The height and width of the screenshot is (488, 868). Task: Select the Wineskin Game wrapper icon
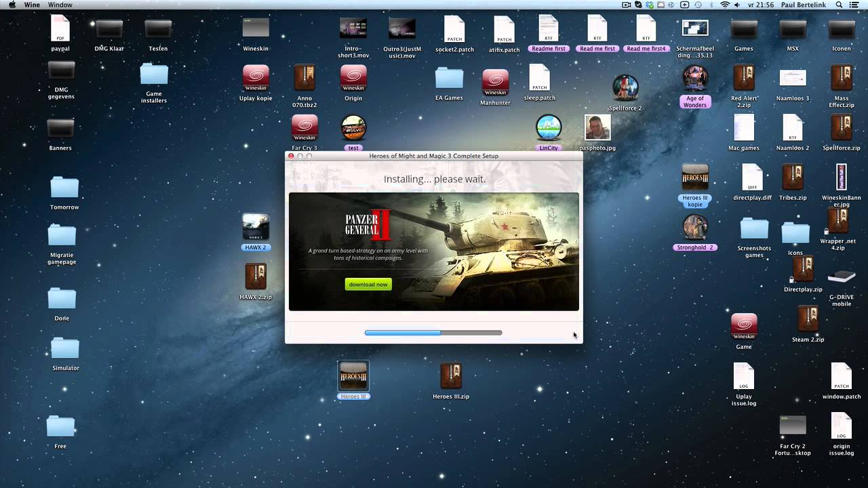(x=744, y=326)
